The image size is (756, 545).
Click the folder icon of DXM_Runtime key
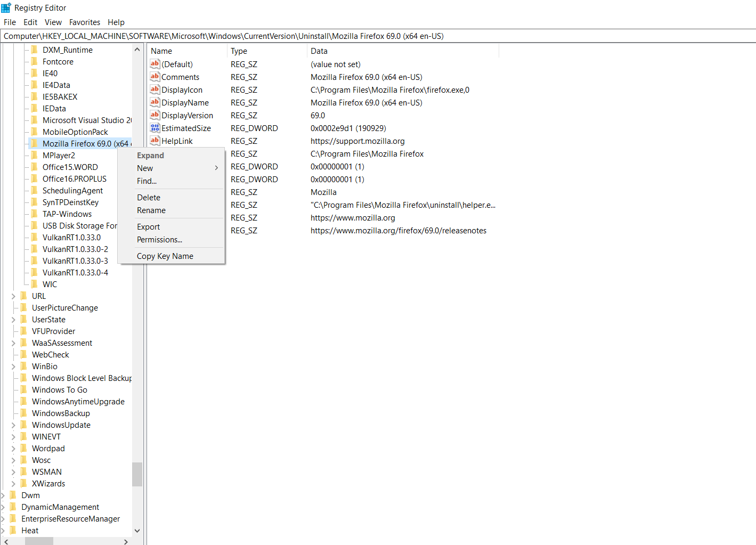[x=34, y=50]
